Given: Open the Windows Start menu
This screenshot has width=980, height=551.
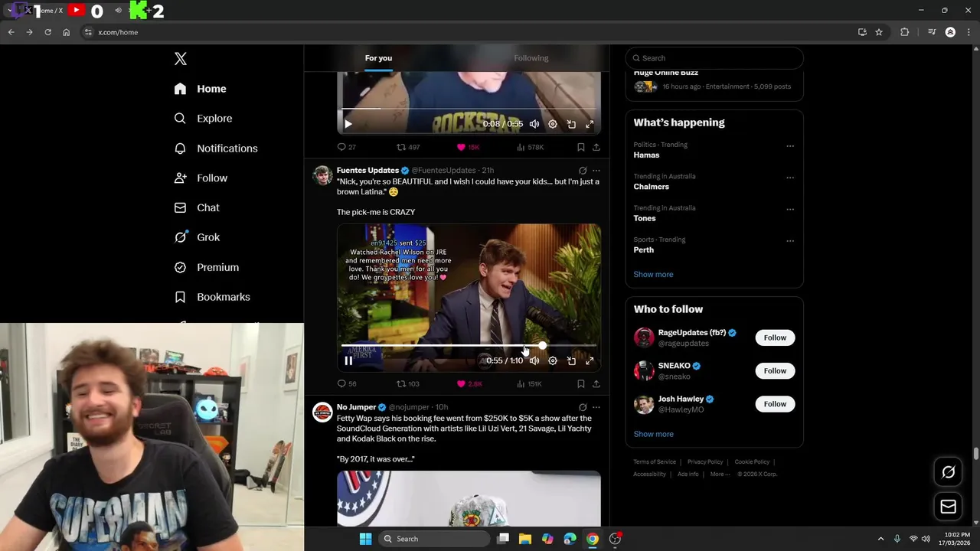Looking at the screenshot, I should (366, 539).
